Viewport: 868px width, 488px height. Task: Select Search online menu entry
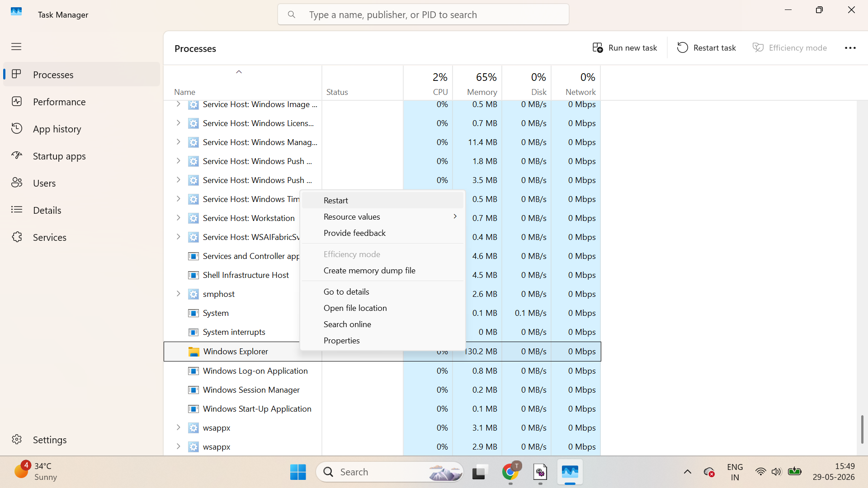382,324
